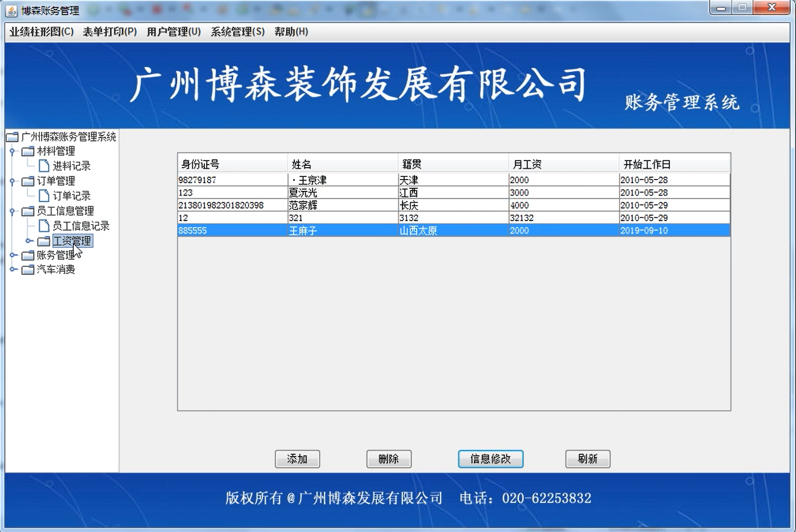Screen dimensions: 796x532
Task: Open the 表单打印(P) menu
Action: pyautogui.click(x=110, y=32)
